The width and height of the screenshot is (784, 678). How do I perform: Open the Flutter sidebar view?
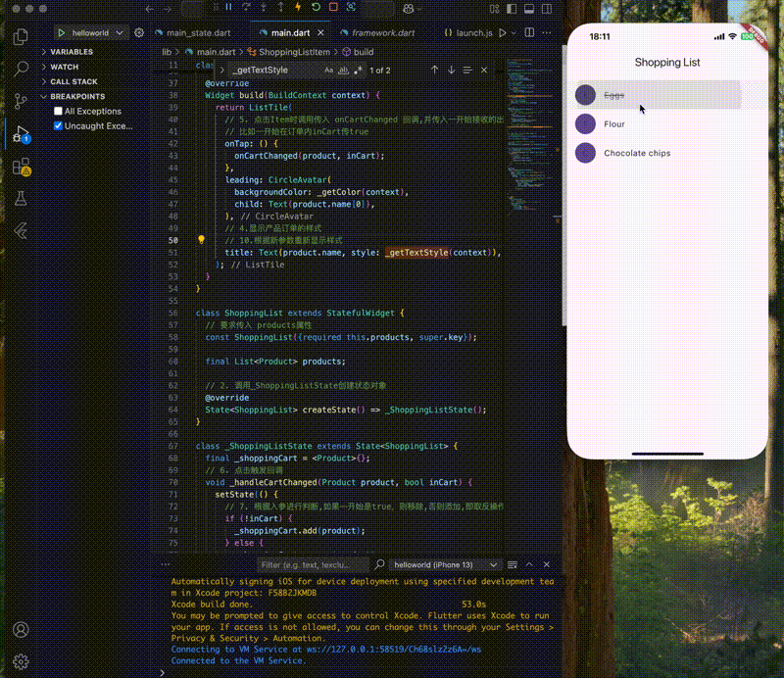(x=21, y=230)
